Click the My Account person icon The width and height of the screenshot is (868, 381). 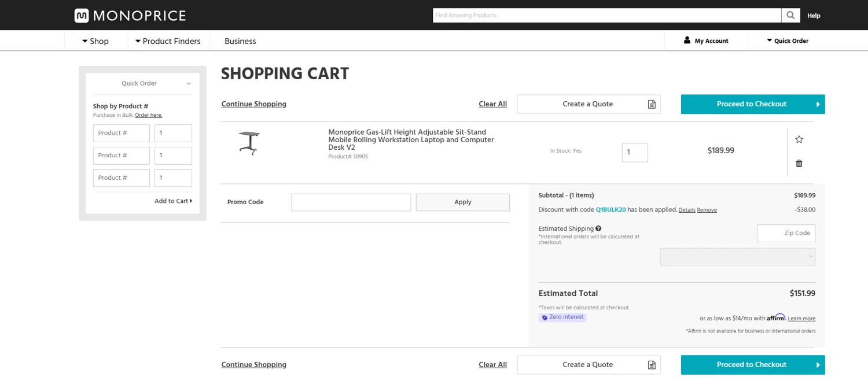(687, 40)
